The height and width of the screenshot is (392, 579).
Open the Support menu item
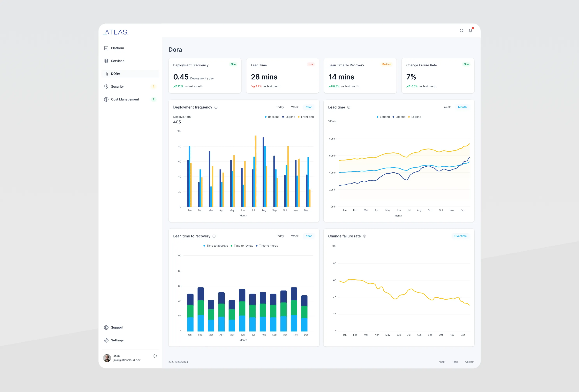point(130,328)
